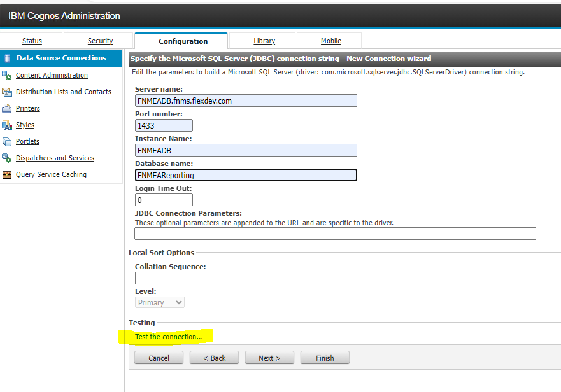Select the Configuration tab

tap(183, 41)
